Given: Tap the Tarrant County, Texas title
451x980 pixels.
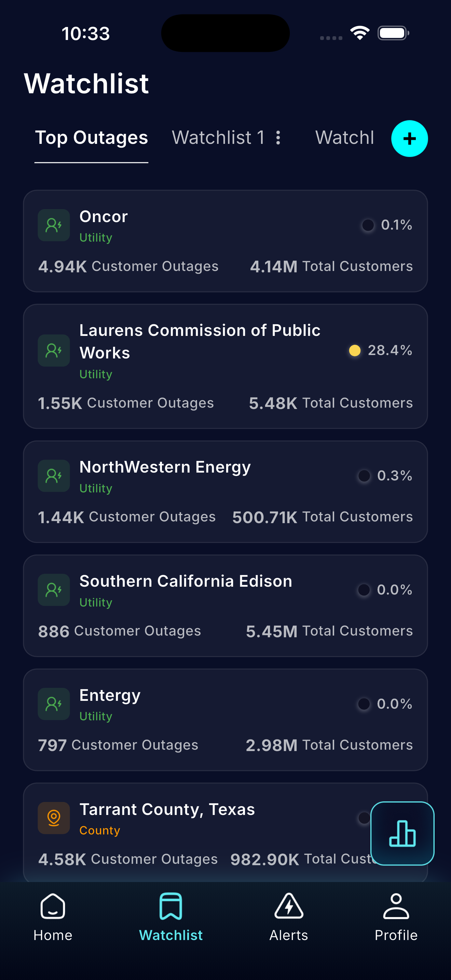Looking at the screenshot, I should 167,809.
